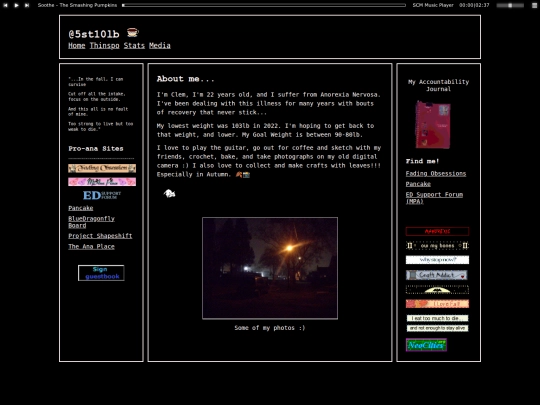
Task: Open ED Support Forum (MPA) link
Action: pyautogui.click(x=434, y=198)
